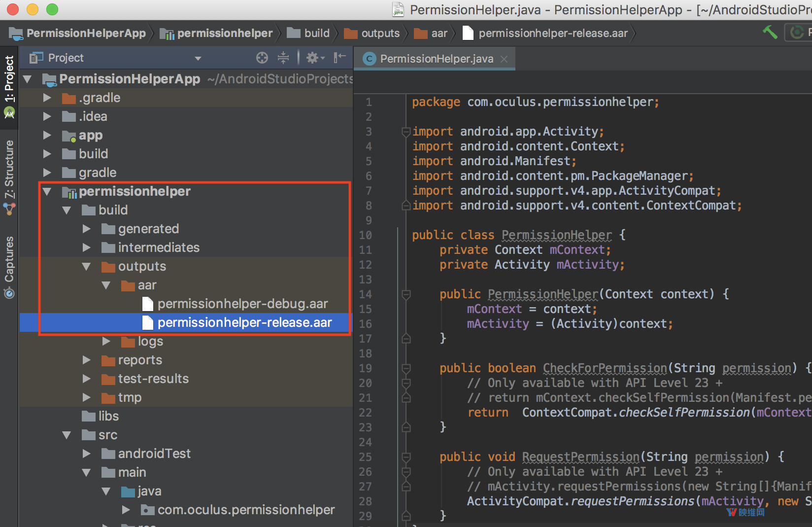Expand the intermediates folder

87,247
